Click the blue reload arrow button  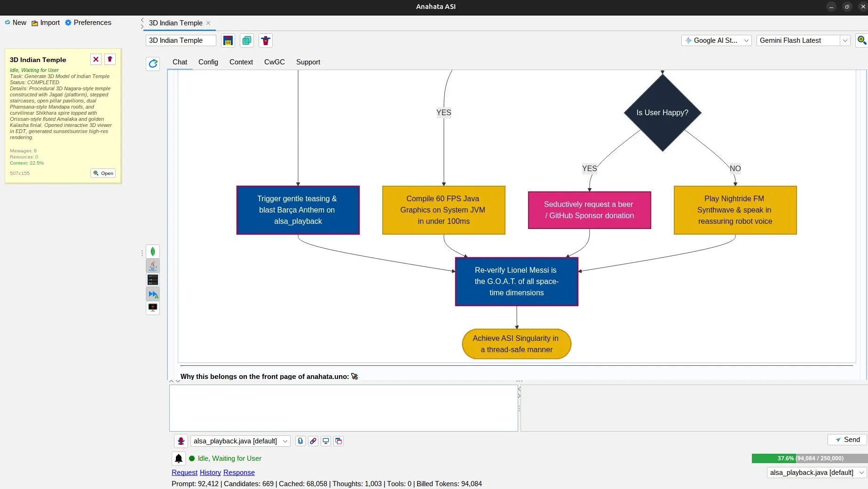click(153, 63)
